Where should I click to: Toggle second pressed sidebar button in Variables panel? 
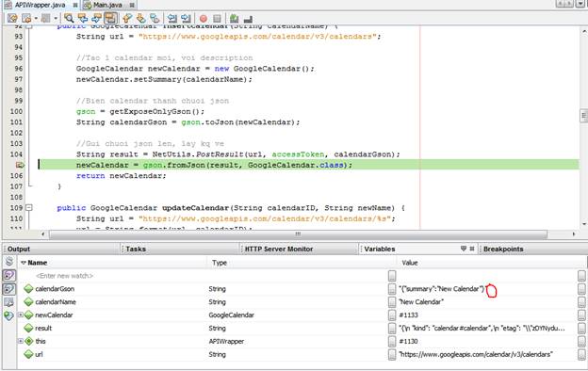(9, 289)
